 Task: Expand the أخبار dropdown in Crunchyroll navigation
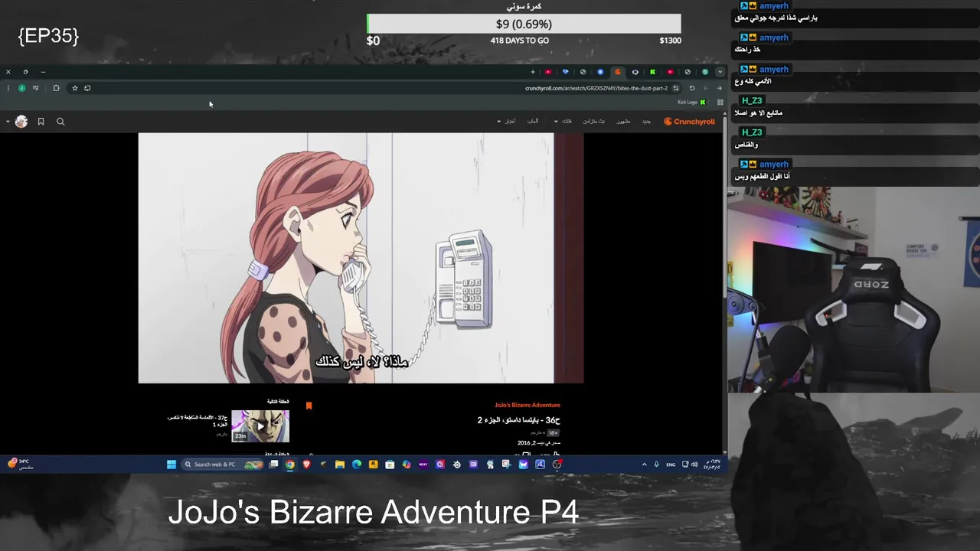click(x=506, y=121)
